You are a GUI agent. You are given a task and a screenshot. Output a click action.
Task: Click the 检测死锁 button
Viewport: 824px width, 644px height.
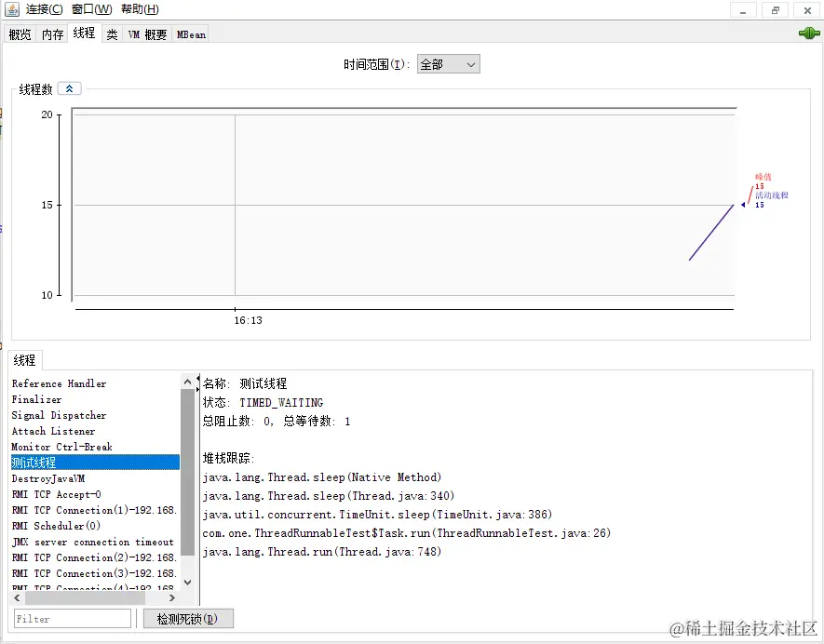pos(187,618)
